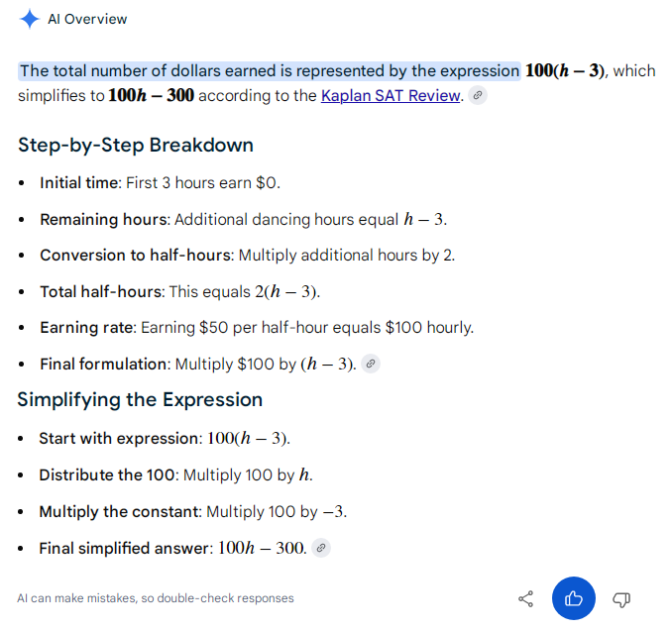Click the link icon after Final simplified answer

(321, 548)
